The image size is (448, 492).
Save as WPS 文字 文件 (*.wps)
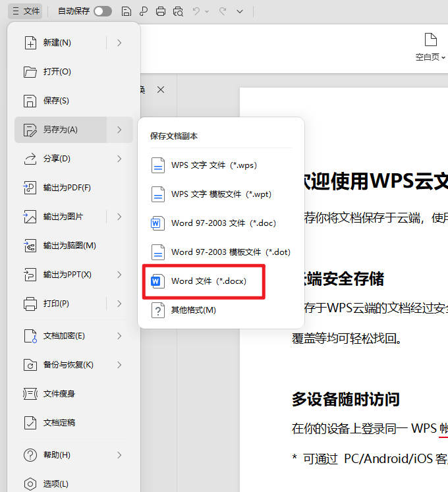(x=221, y=165)
